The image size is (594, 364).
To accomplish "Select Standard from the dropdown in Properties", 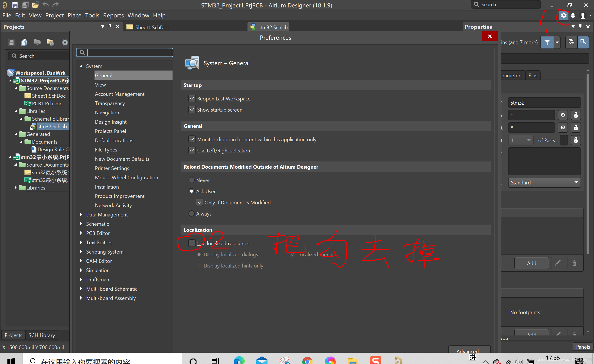I will coord(544,182).
